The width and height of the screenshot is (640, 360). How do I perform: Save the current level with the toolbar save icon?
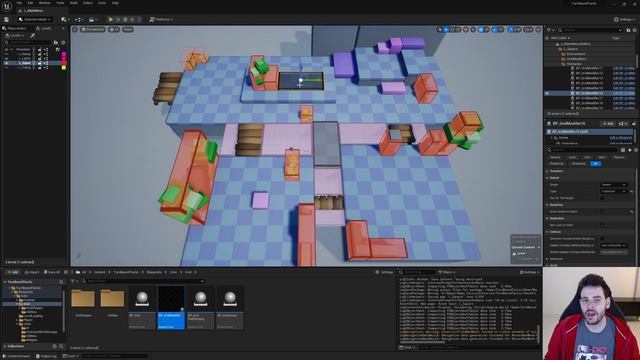pos(7,19)
